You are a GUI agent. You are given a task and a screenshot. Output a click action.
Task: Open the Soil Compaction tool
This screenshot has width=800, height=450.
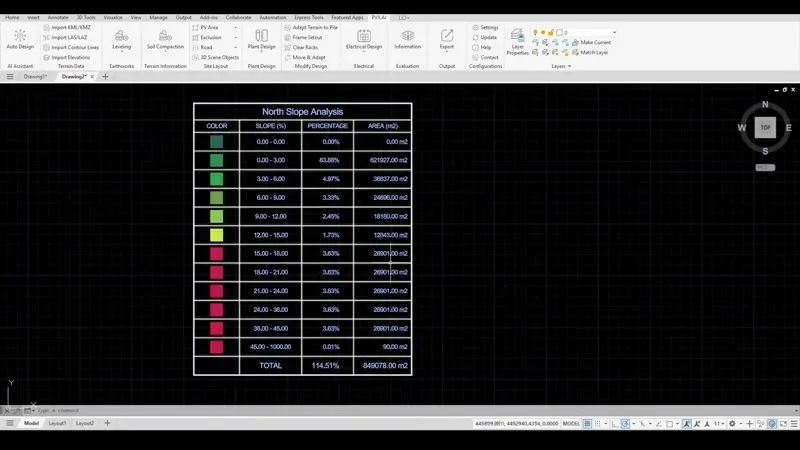(x=165, y=39)
